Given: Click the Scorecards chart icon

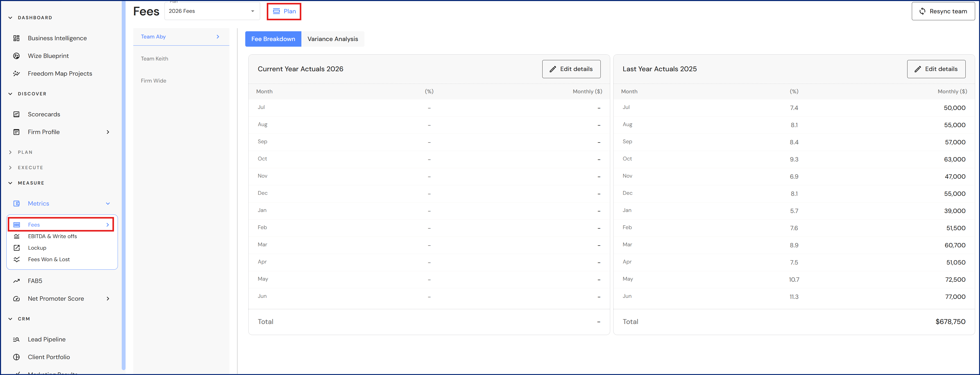Looking at the screenshot, I should (x=16, y=114).
